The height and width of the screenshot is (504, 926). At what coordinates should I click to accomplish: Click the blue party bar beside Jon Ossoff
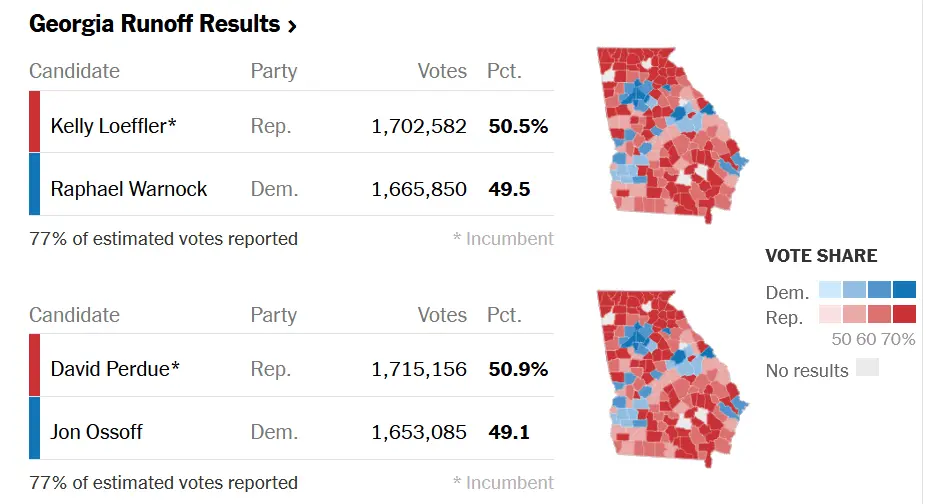click(x=35, y=428)
